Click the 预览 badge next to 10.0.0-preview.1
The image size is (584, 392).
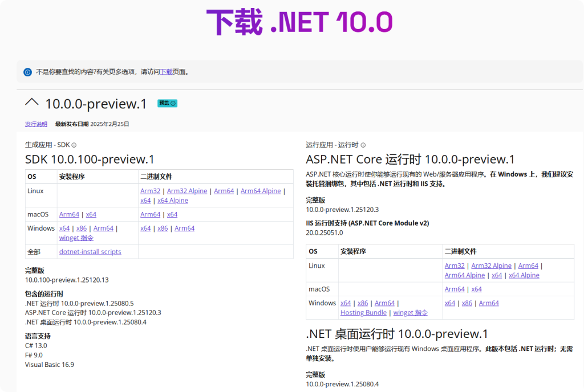pos(167,103)
